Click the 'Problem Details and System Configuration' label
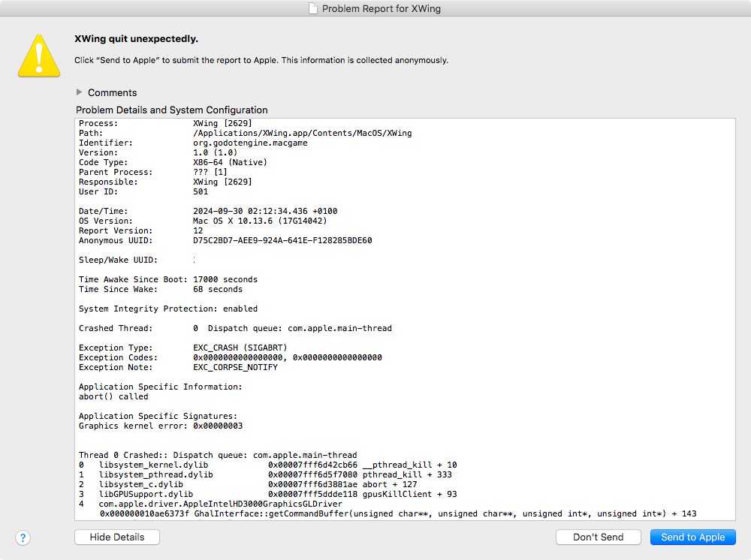This screenshot has height=560, width=751. 172,110
